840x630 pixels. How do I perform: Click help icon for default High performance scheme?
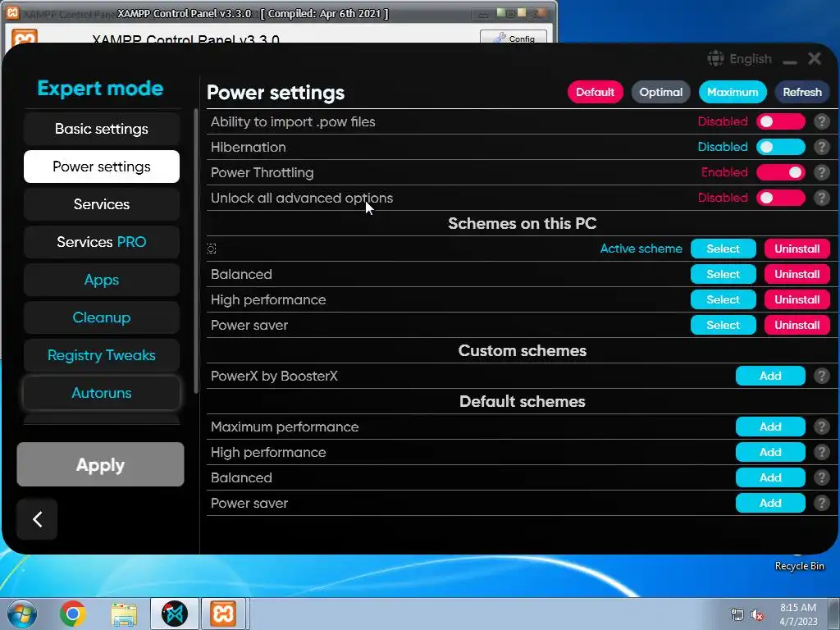[x=821, y=452]
